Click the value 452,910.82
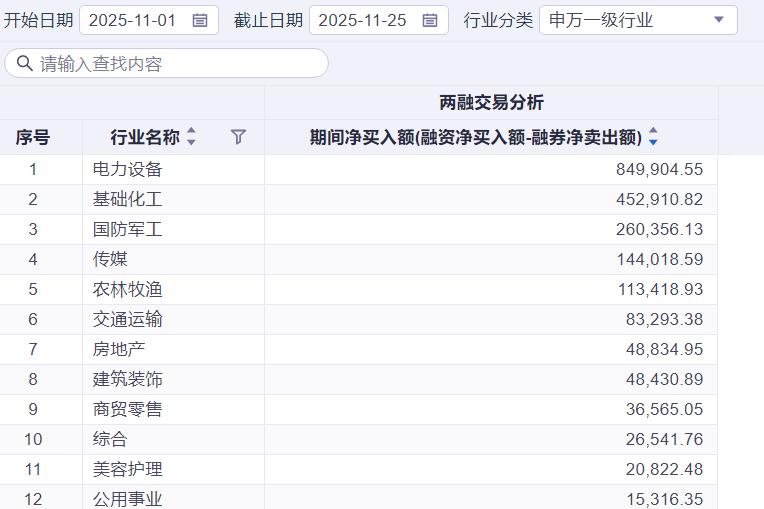 [x=659, y=200]
